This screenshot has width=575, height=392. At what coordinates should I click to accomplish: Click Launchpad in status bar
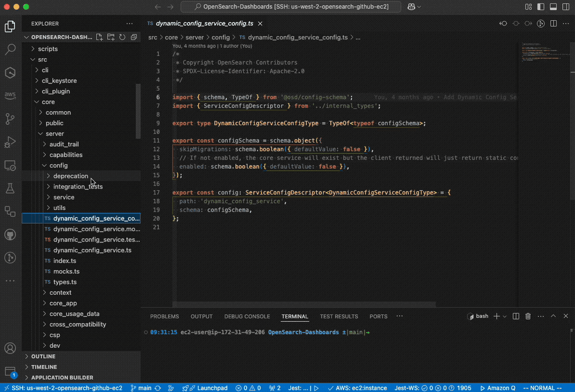tap(205, 388)
